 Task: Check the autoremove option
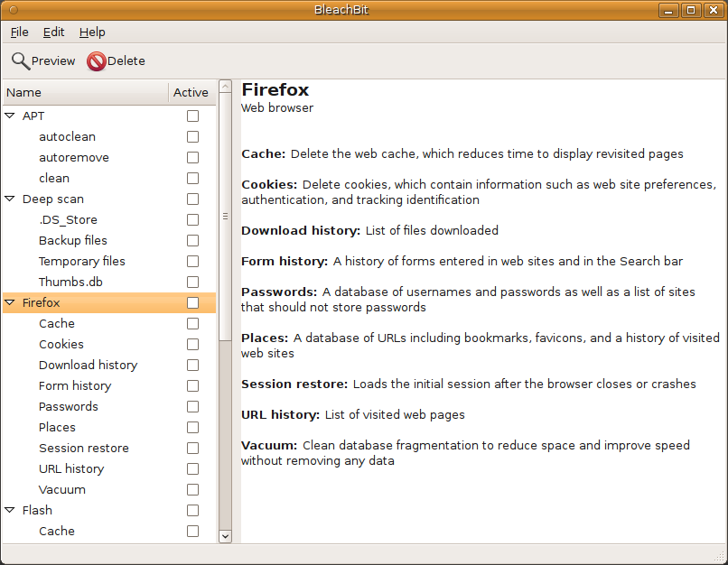point(192,157)
